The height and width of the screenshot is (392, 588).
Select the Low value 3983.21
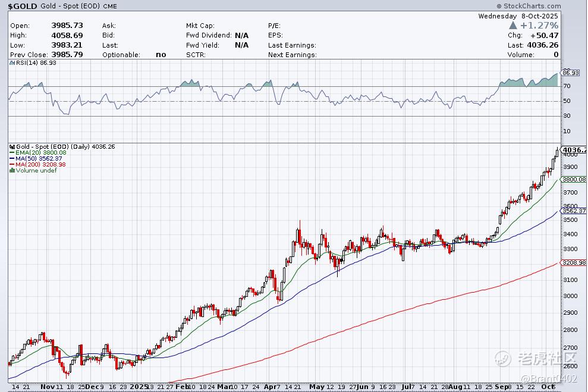click(67, 45)
